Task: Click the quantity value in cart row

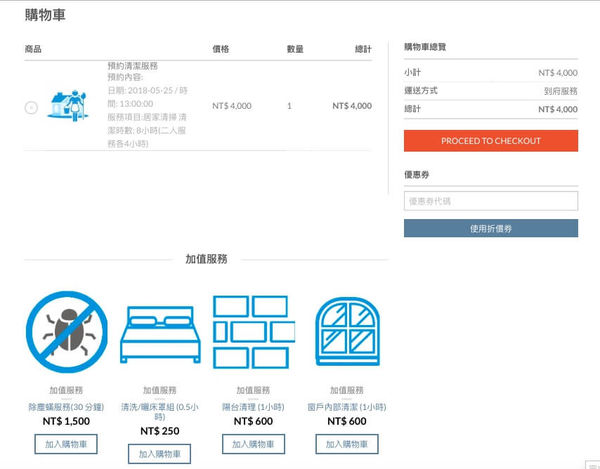Action: tap(289, 105)
